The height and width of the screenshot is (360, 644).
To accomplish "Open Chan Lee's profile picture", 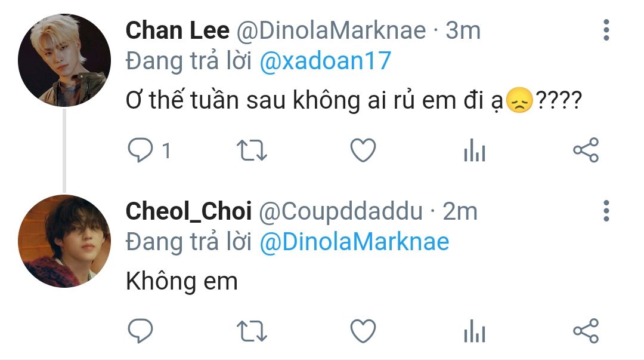I will click(x=64, y=60).
